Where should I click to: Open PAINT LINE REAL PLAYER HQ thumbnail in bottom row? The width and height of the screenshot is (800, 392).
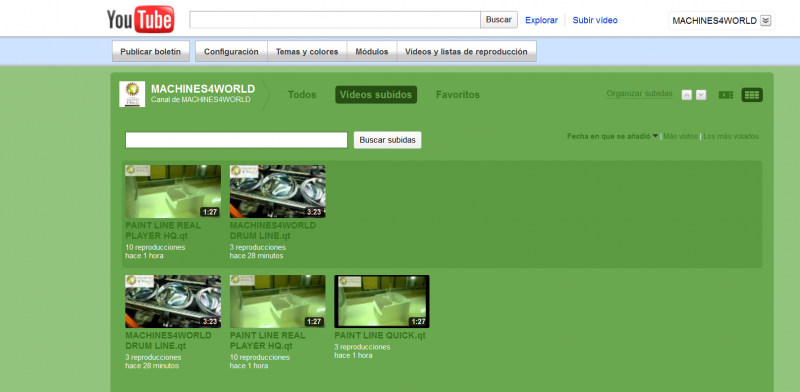pos(278,301)
